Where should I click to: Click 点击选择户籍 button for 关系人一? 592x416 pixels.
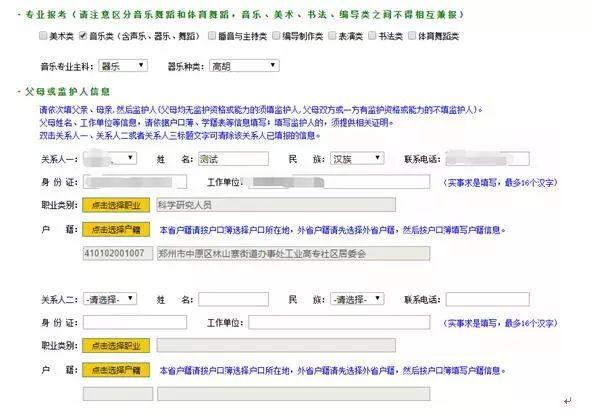[116, 230]
